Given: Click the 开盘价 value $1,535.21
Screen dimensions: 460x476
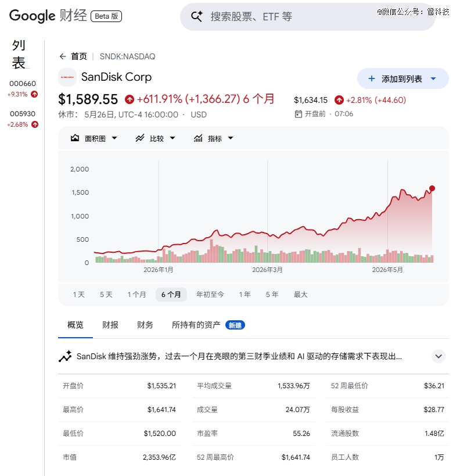Looking at the screenshot, I should pyautogui.click(x=161, y=386).
